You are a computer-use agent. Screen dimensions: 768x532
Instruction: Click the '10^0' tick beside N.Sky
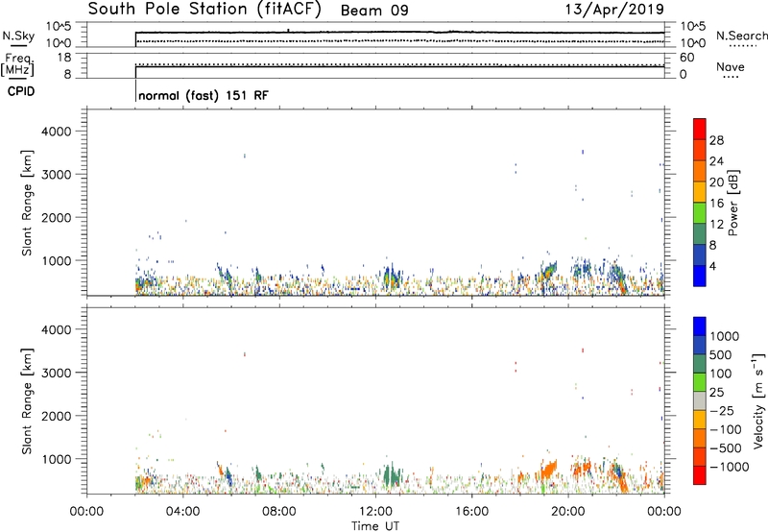[59, 43]
